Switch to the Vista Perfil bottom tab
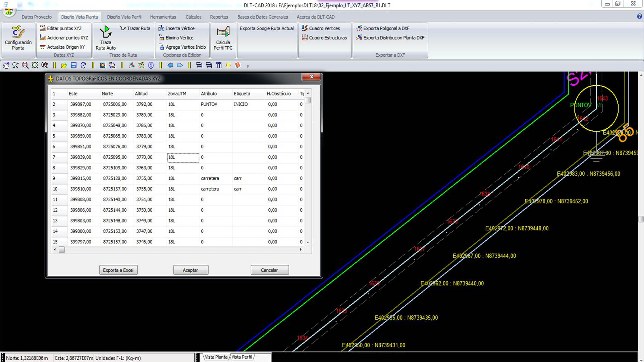The height and width of the screenshot is (362, 644). [x=241, y=357]
